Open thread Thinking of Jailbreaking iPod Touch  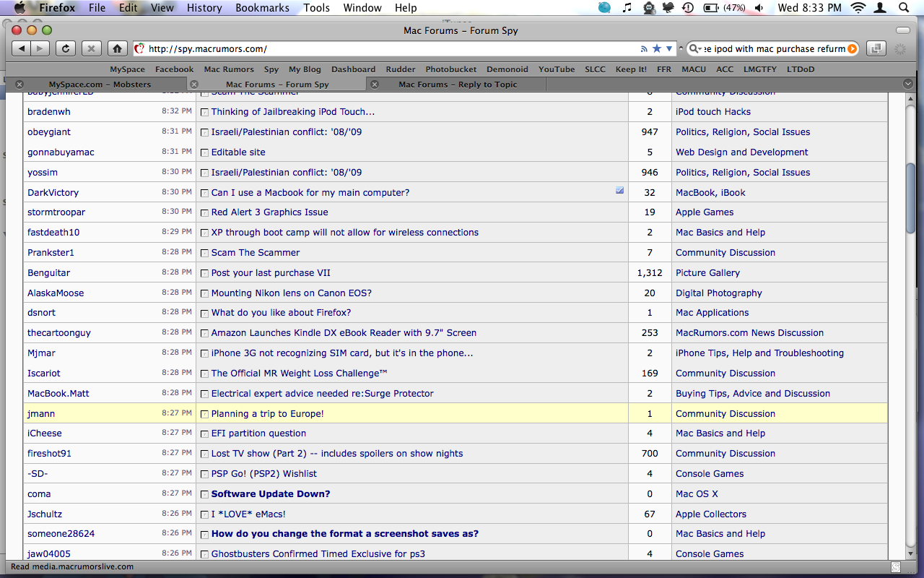click(293, 112)
